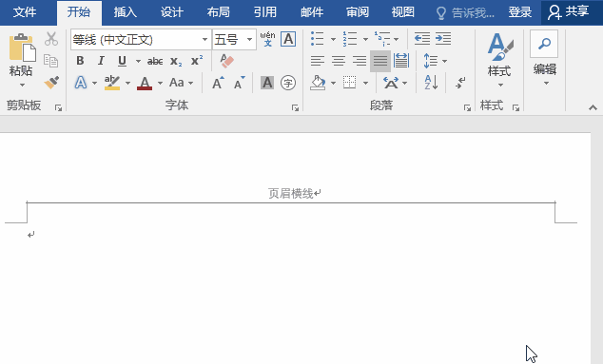Open Font dialog launcher
This screenshot has height=364, width=603.
(295, 108)
